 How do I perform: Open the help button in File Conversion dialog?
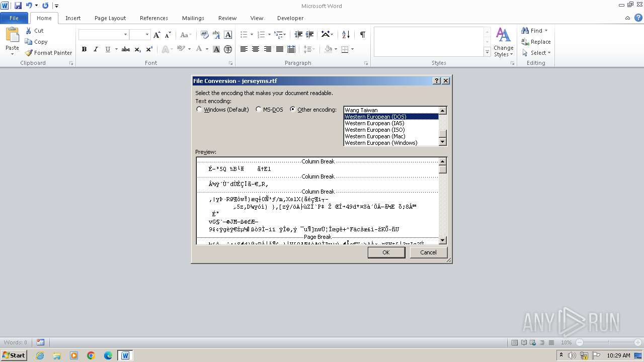pos(437,81)
